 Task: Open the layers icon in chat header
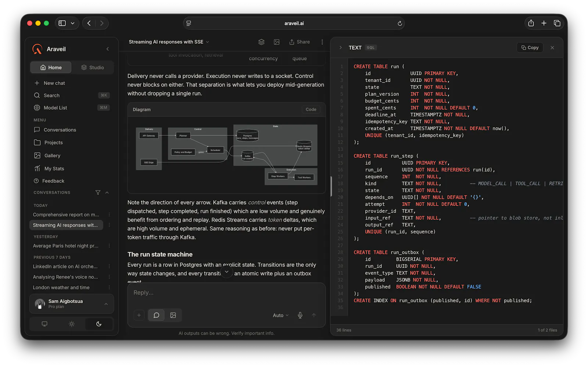point(261,42)
